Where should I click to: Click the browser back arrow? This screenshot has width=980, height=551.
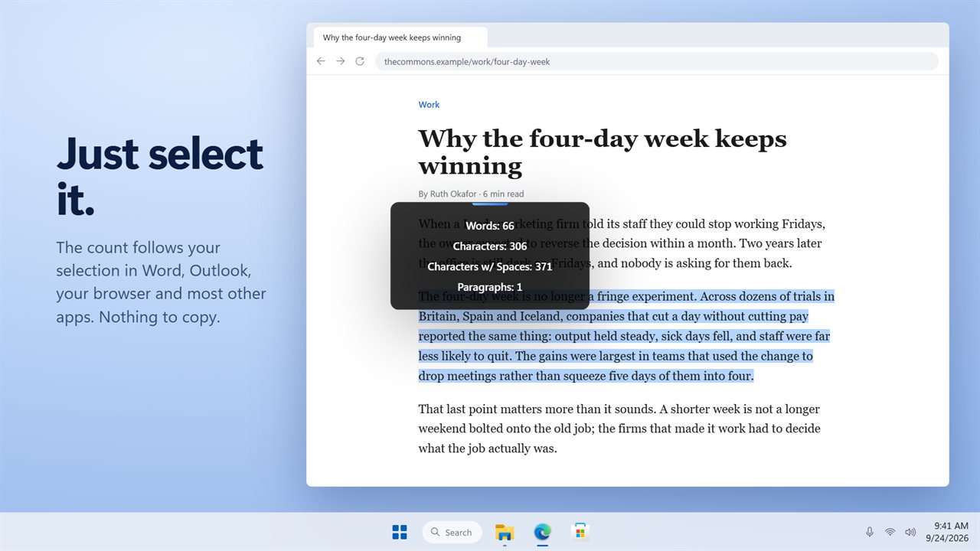(x=321, y=61)
